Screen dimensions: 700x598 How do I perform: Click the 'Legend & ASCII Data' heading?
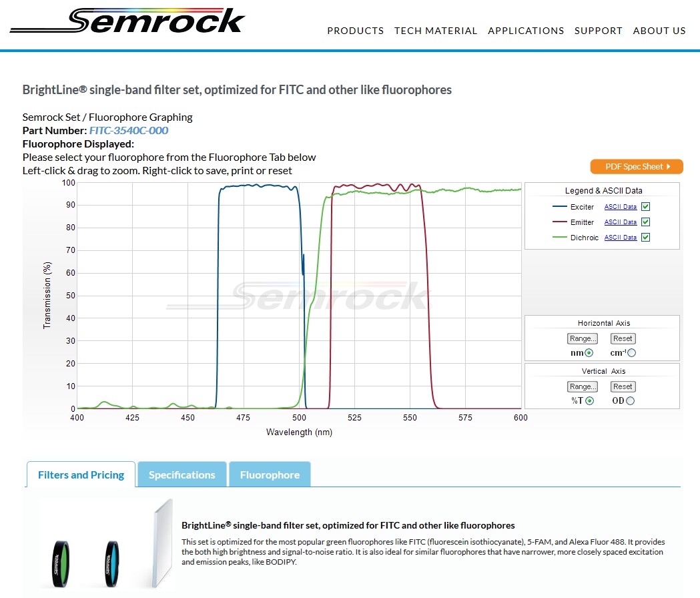[x=603, y=191]
